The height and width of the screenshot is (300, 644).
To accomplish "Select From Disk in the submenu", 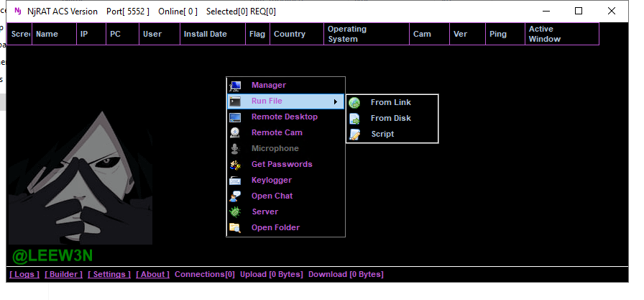I will point(390,118).
